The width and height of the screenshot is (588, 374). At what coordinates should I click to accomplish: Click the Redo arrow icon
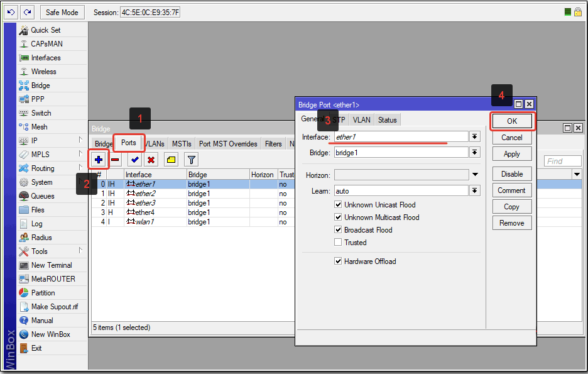27,12
